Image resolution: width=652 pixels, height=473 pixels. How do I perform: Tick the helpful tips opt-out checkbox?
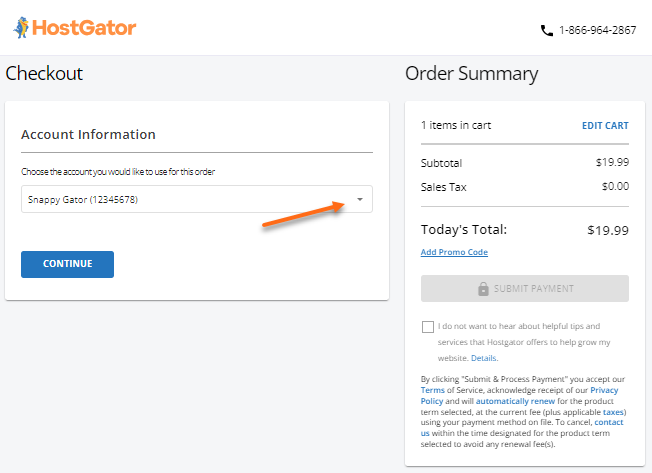(428, 327)
